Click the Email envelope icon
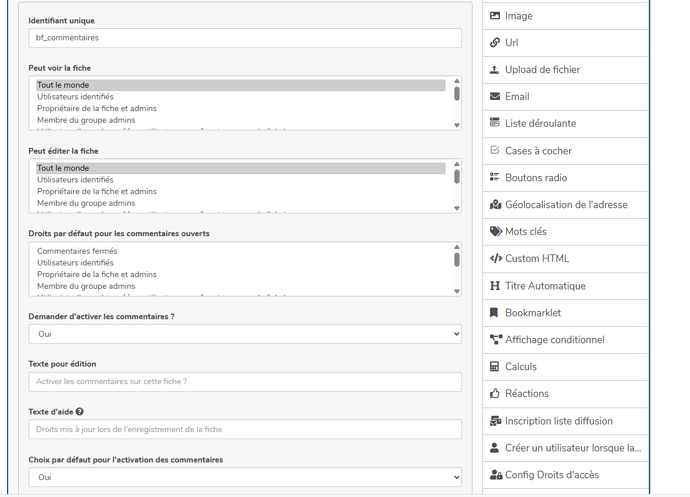 point(495,97)
